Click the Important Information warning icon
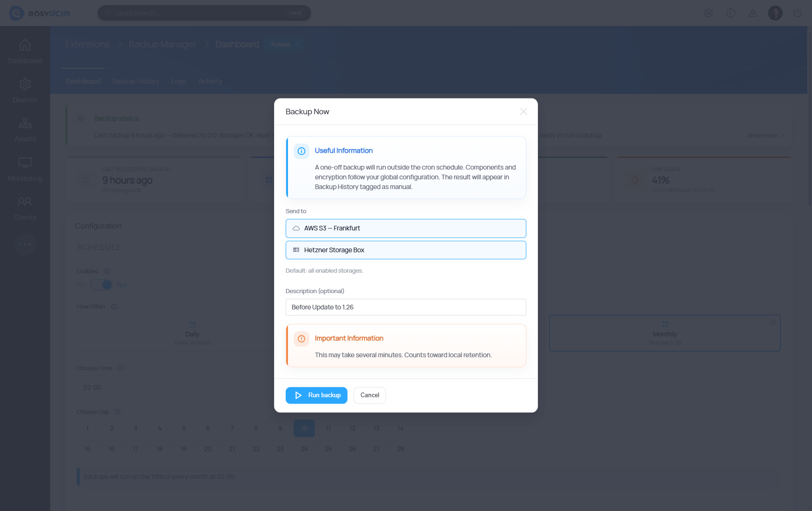Screen dimensions: 812x511 pyautogui.click(x=301, y=339)
